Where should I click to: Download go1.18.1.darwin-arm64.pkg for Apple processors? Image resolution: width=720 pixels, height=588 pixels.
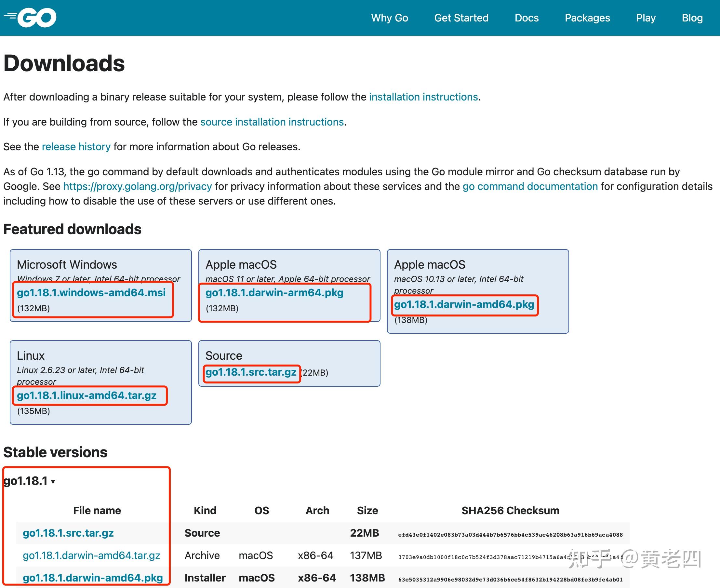pos(274,293)
